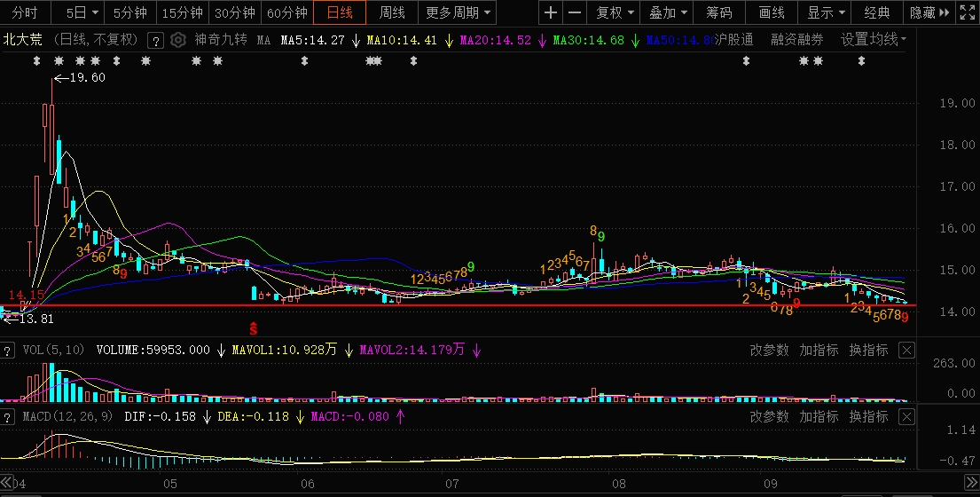Click the zoom-out minus button
This screenshot has width=980, height=497.
[x=575, y=12]
